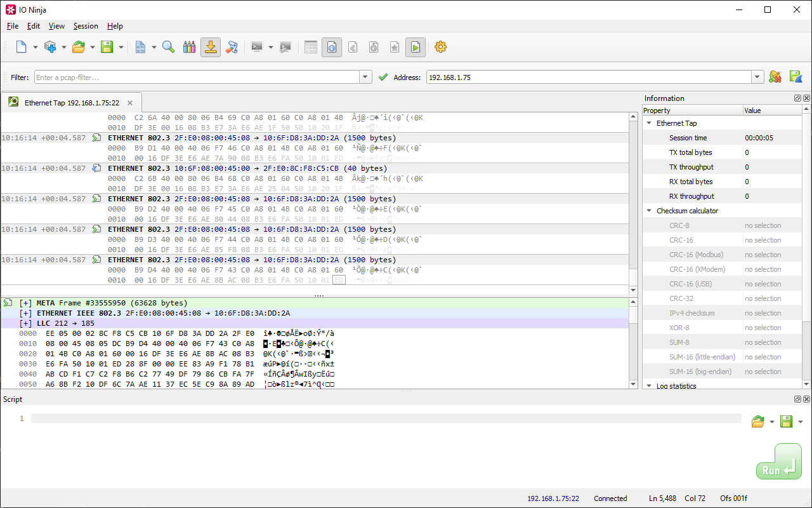Open the terminal icon dropdown arrow
The height and width of the screenshot is (508, 812).
click(271, 47)
